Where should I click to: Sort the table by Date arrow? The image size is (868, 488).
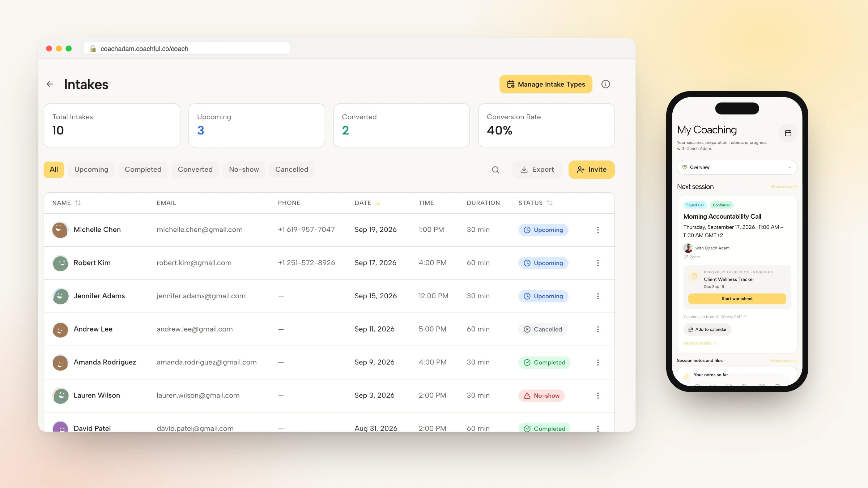click(378, 203)
